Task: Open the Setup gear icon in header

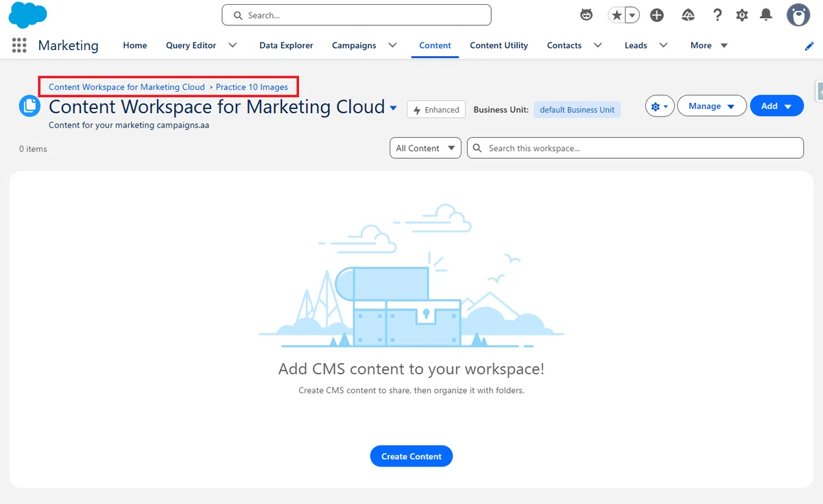Action: (742, 15)
